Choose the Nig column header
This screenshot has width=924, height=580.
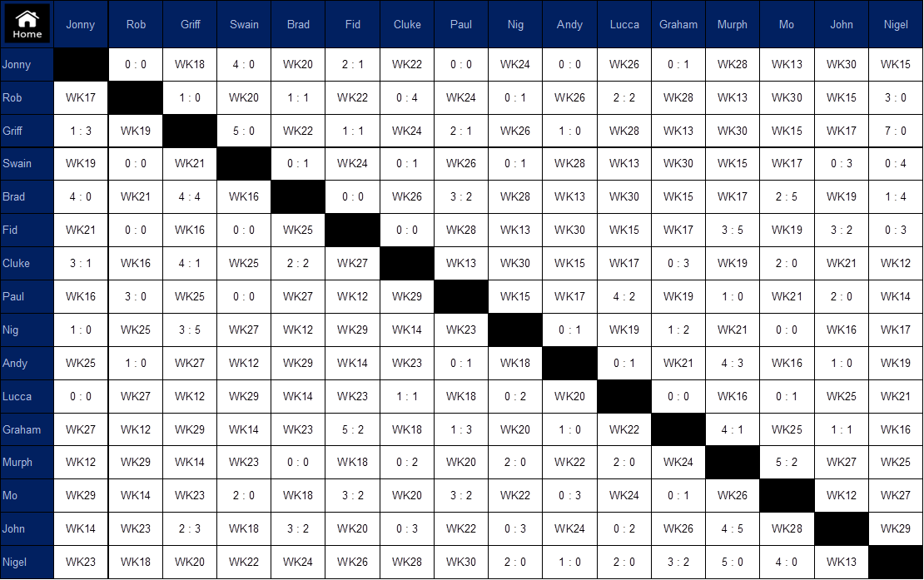[x=515, y=24]
